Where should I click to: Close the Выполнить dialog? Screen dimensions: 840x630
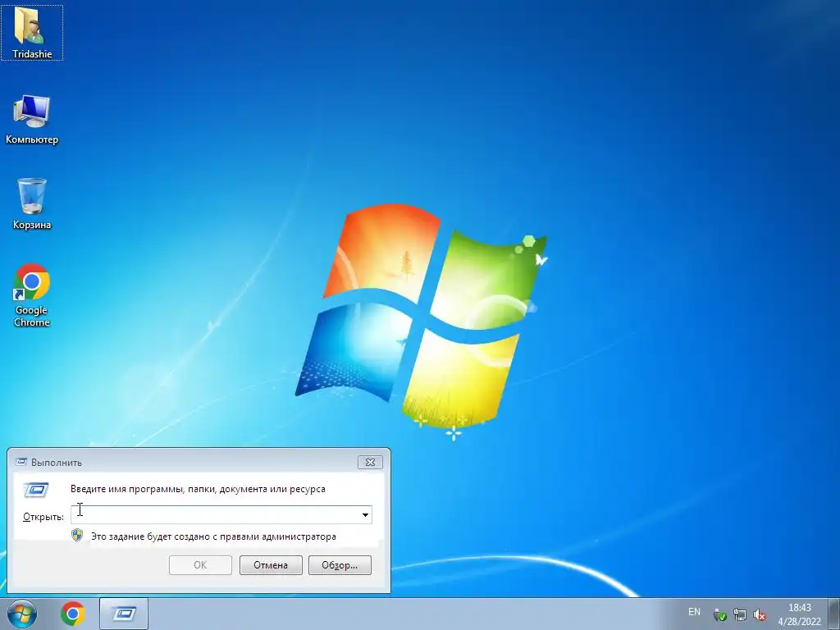click(370, 462)
